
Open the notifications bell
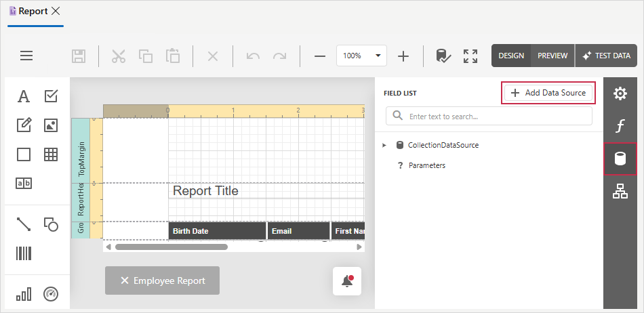347,281
